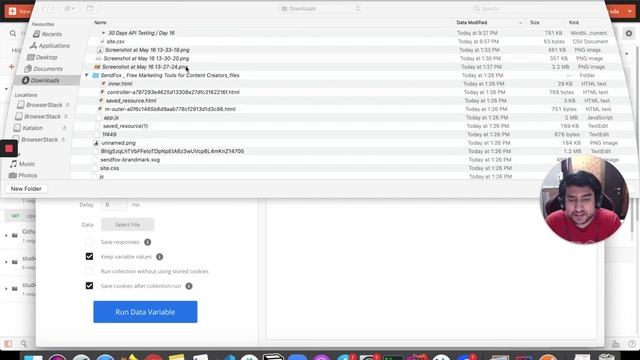This screenshot has width=640, height=360.
Task: Open the Downloads location popup menu
Action: 320,9
